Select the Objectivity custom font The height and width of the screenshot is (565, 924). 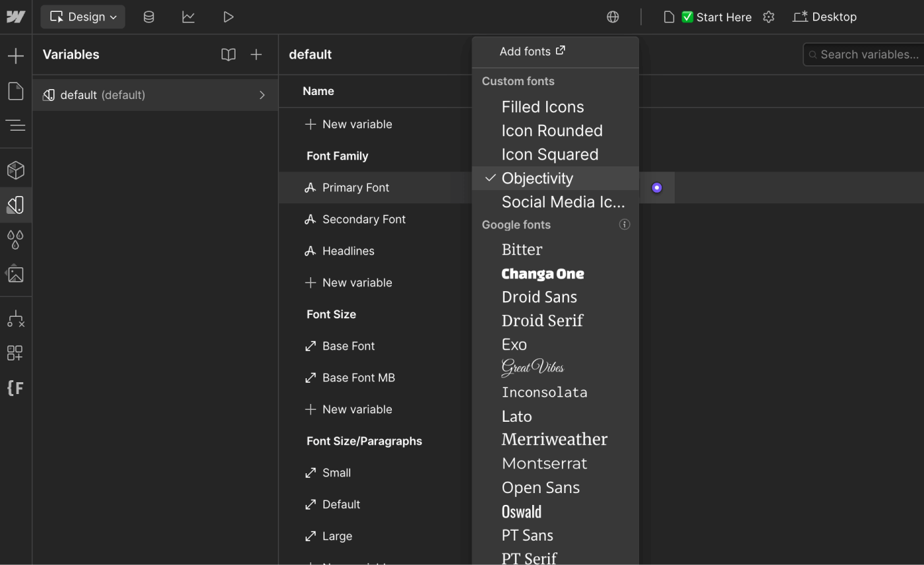pos(538,178)
